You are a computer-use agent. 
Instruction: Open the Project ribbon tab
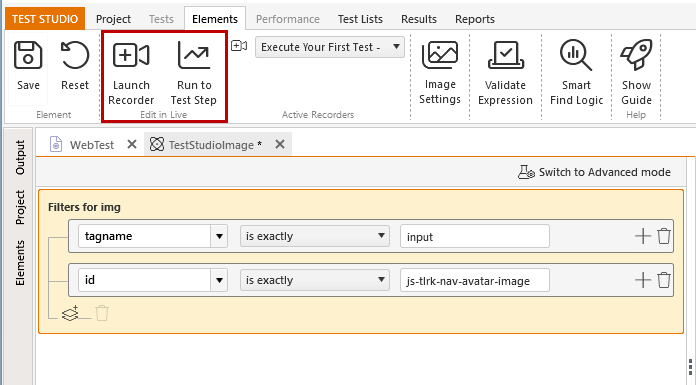[113, 19]
